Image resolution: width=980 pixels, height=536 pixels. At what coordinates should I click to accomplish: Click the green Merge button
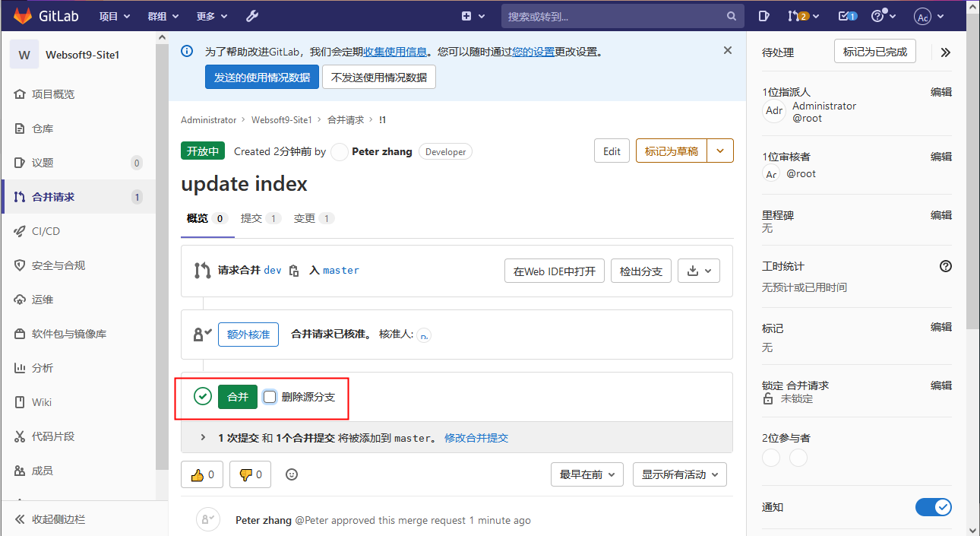[x=238, y=397]
